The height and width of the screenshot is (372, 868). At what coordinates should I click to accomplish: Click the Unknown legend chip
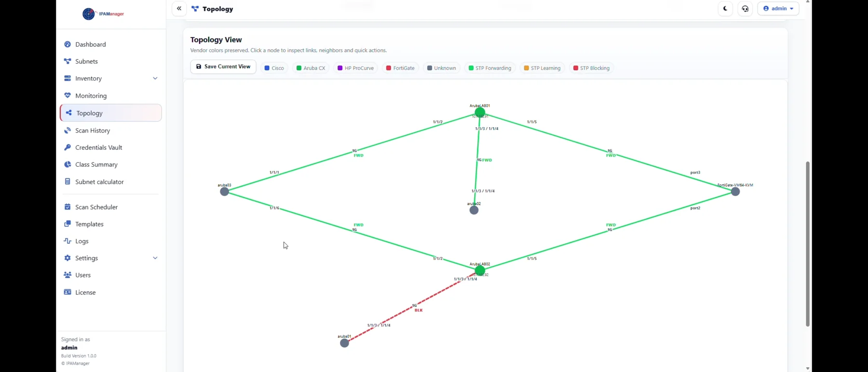click(442, 68)
